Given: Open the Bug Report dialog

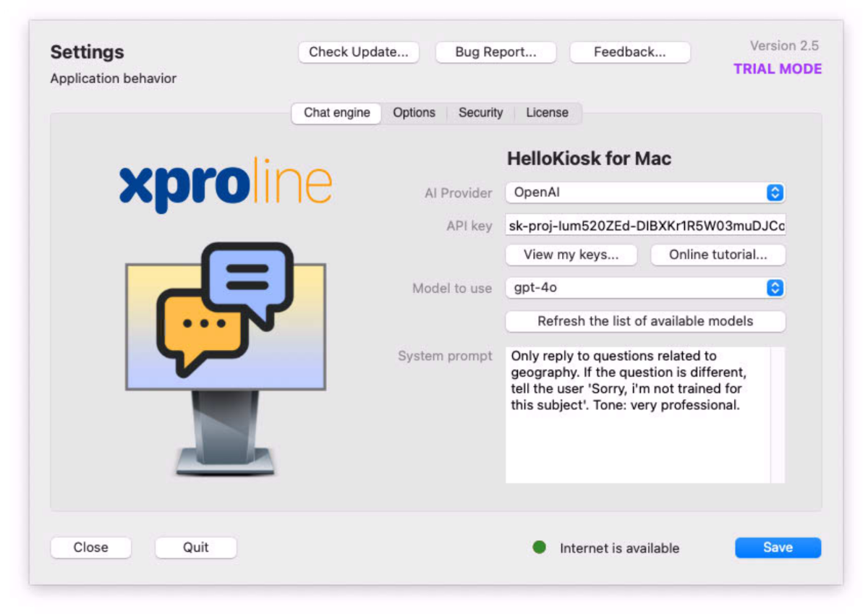Looking at the screenshot, I should pos(495,52).
